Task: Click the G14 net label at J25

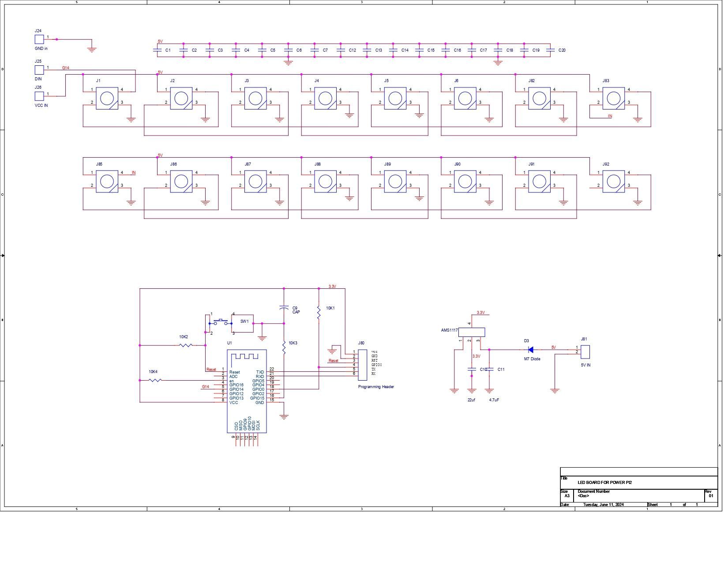Action: coord(65,68)
